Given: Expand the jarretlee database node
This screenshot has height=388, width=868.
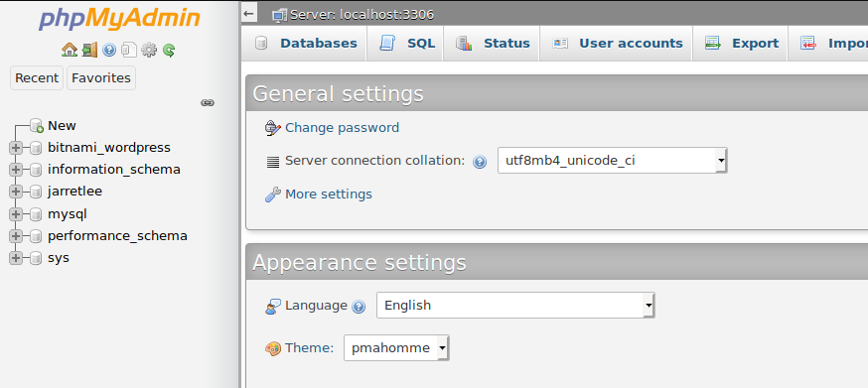Looking at the screenshot, I should pos(16,192).
